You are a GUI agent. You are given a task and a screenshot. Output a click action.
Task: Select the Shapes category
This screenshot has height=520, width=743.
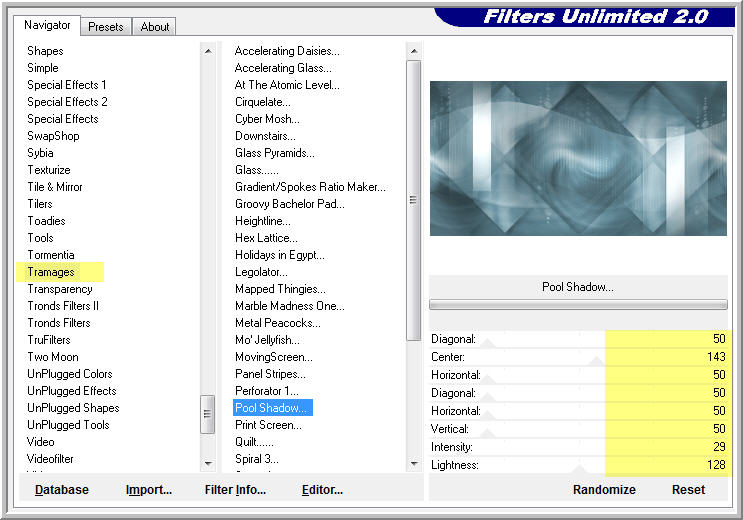(x=45, y=51)
